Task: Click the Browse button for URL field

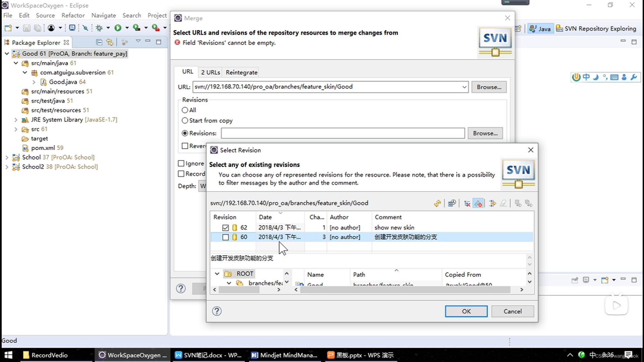Action: (489, 86)
